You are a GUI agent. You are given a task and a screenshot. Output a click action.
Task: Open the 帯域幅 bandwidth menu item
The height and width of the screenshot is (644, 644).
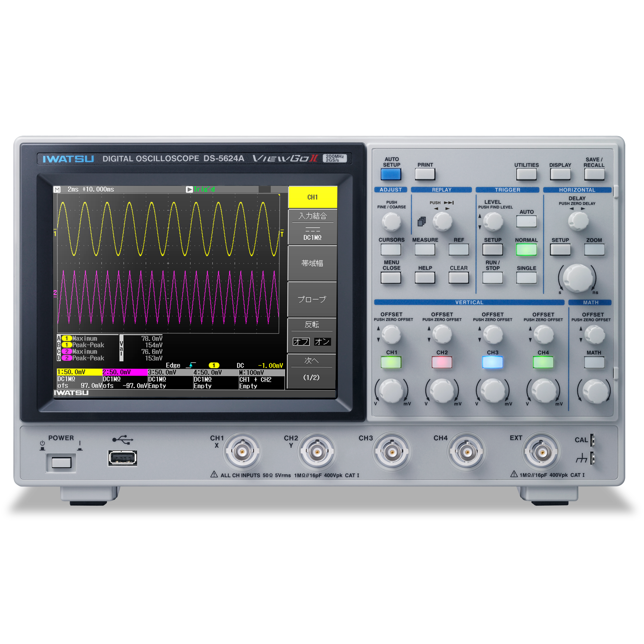(312, 263)
